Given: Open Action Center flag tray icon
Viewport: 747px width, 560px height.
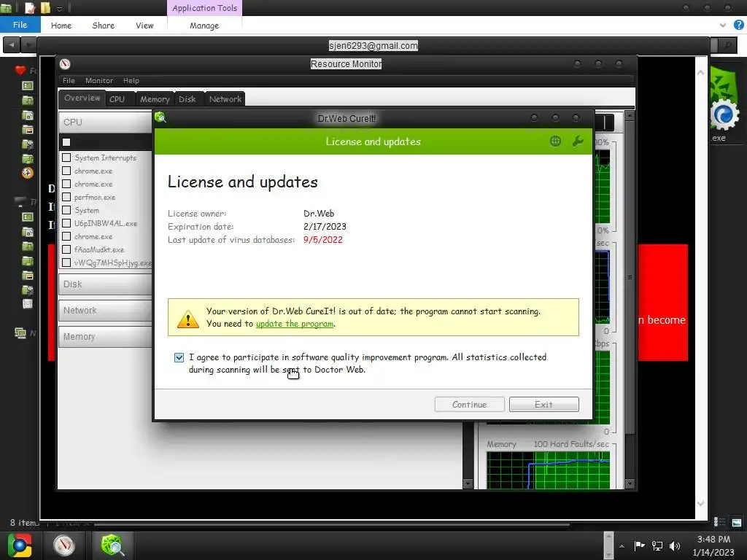Looking at the screenshot, I should (x=639, y=545).
